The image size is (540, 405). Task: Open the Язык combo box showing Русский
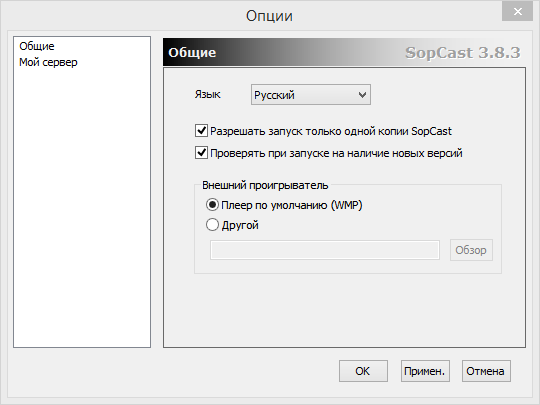click(311, 95)
